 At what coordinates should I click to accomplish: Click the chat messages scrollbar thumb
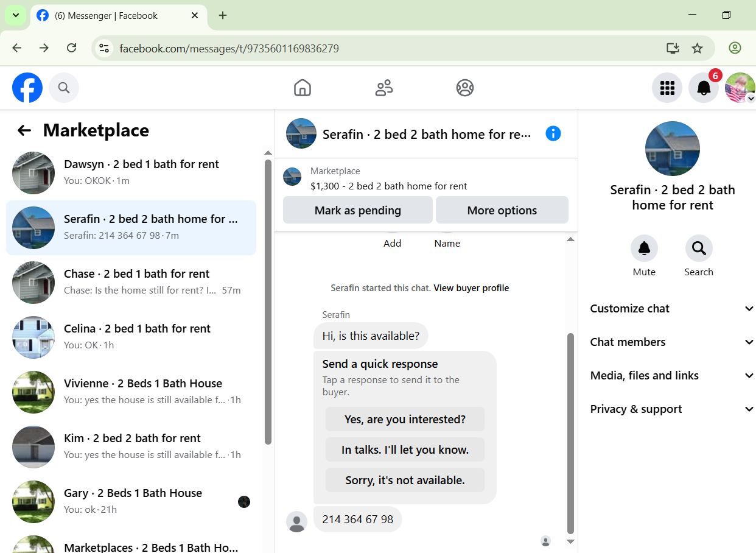pyautogui.click(x=570, y=433)
